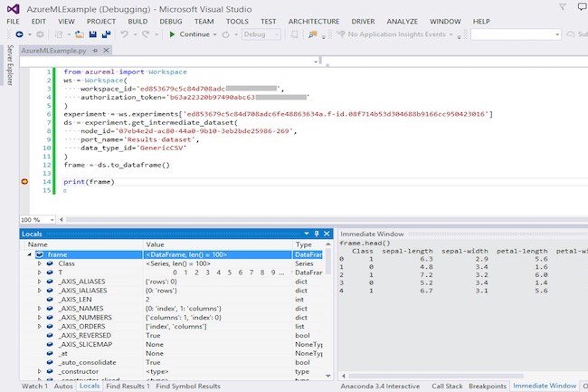Click the Restart refresh icon in toolbar
This screenshot has height=392, width=588.
pyautogui.click(x=226, y=34)
